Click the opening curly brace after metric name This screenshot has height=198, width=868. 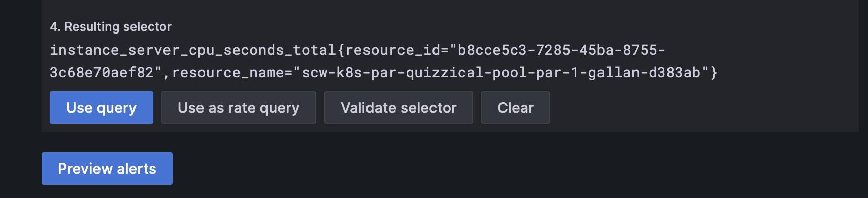(341, 50)
